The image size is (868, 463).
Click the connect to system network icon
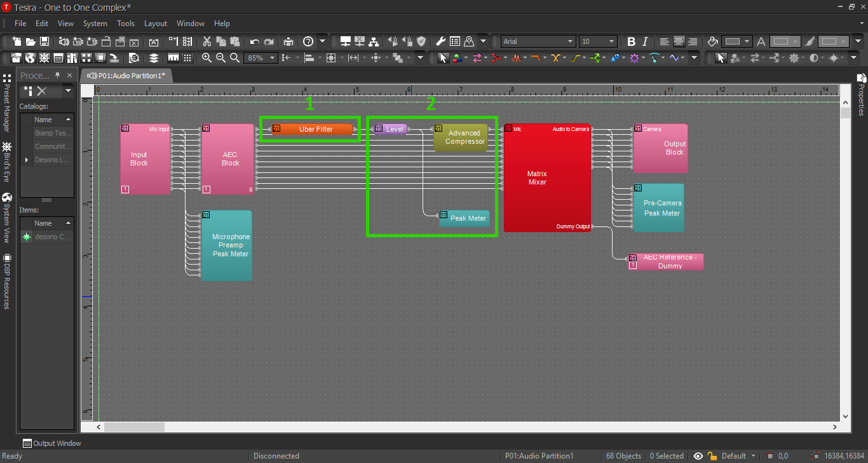(345, 41)
